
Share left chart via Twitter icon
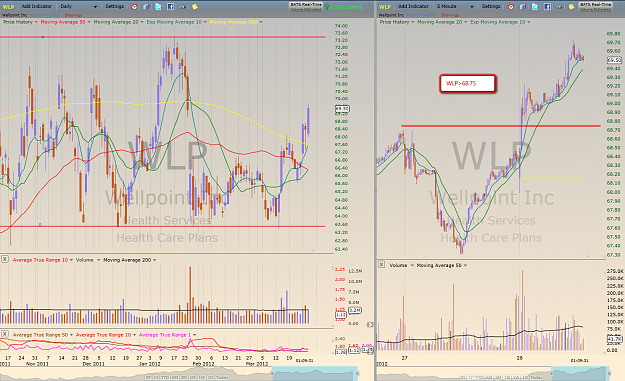tap(158, 6)
